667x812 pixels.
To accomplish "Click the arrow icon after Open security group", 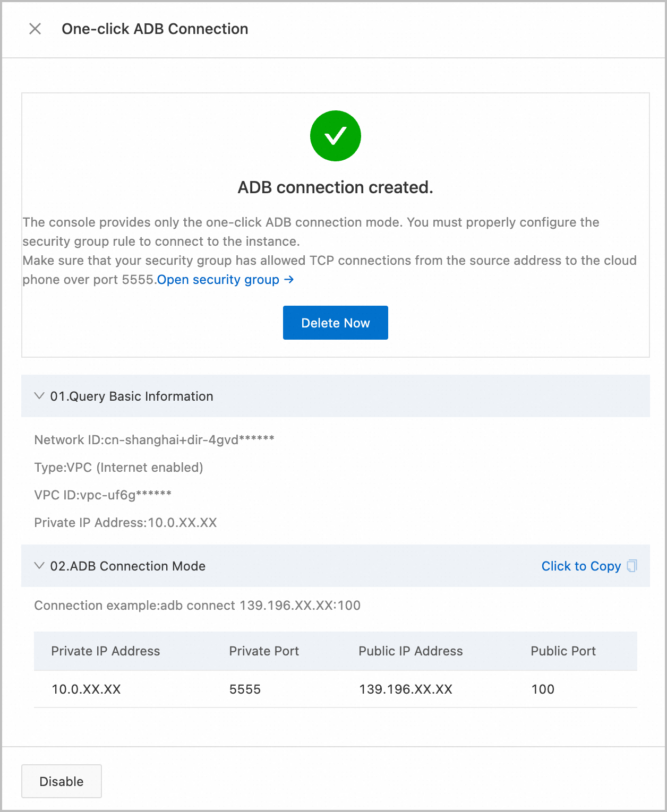I will (288, 280).
